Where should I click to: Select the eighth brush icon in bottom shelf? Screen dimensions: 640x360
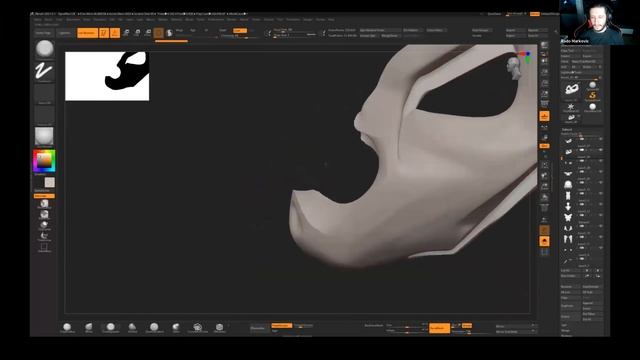click(220, 327)
